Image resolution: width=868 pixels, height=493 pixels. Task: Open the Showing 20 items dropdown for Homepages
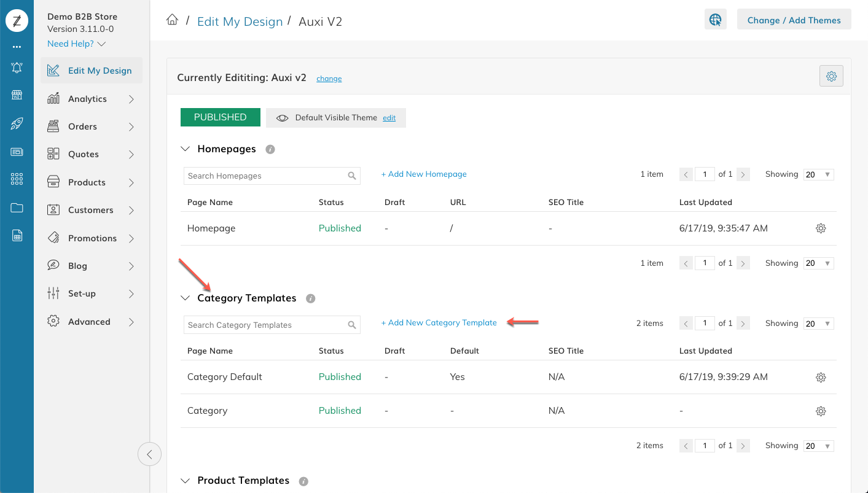[818, 174]
